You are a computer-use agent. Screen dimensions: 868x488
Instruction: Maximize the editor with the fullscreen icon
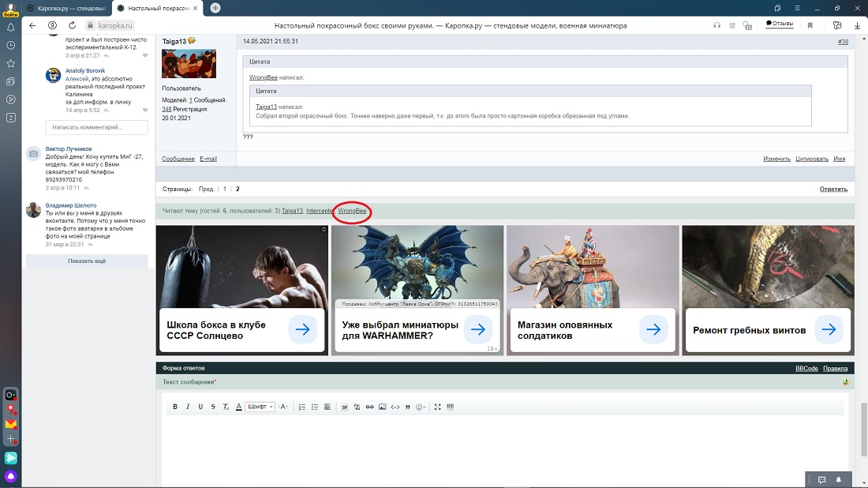pyautogui.click(x=438, y=407)
